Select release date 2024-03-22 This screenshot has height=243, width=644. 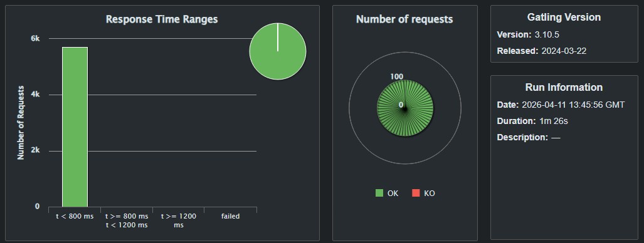(564, 51)
